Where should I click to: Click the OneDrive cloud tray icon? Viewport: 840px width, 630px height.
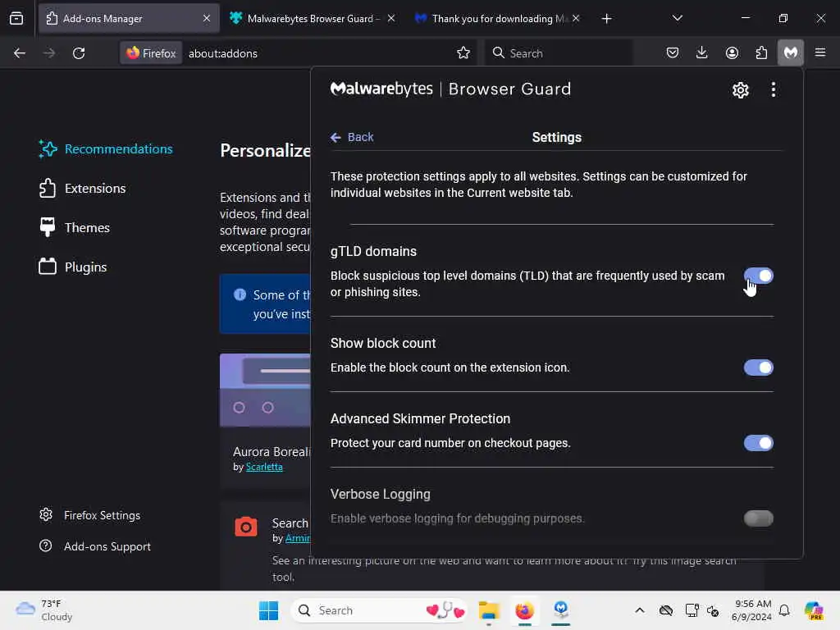[665, 610]
